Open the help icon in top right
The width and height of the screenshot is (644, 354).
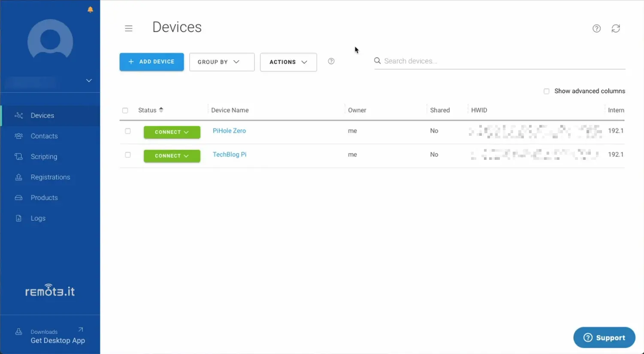596,28
